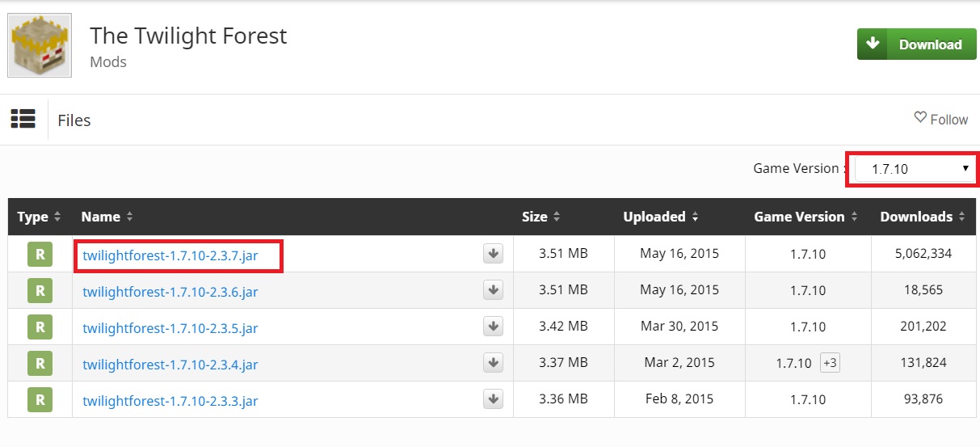Sort files by Size column header
The width and height of the screenshot is (980, 447).
point(541,217)
